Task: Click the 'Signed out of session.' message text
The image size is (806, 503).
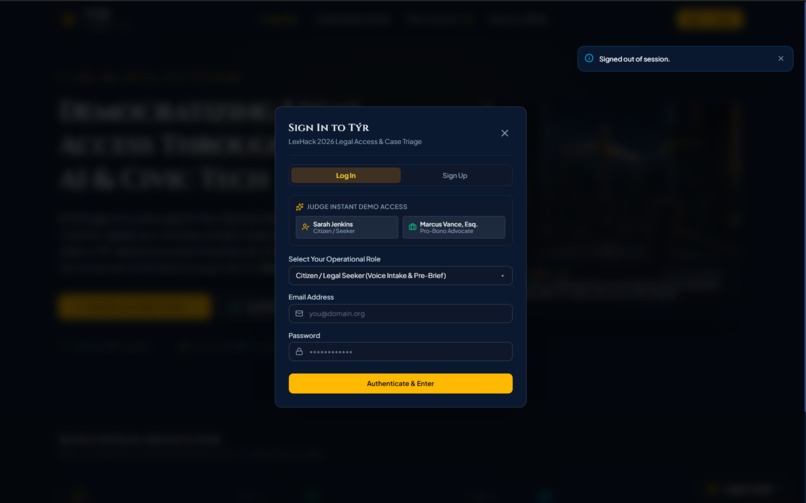Action: click(634, 59)
